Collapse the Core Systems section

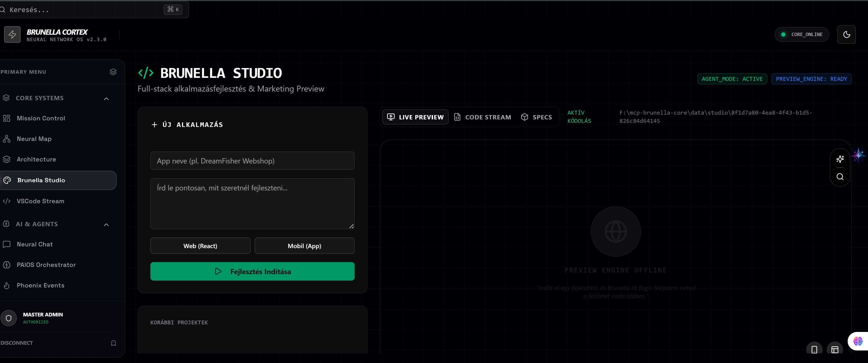(x=106, y=98)
